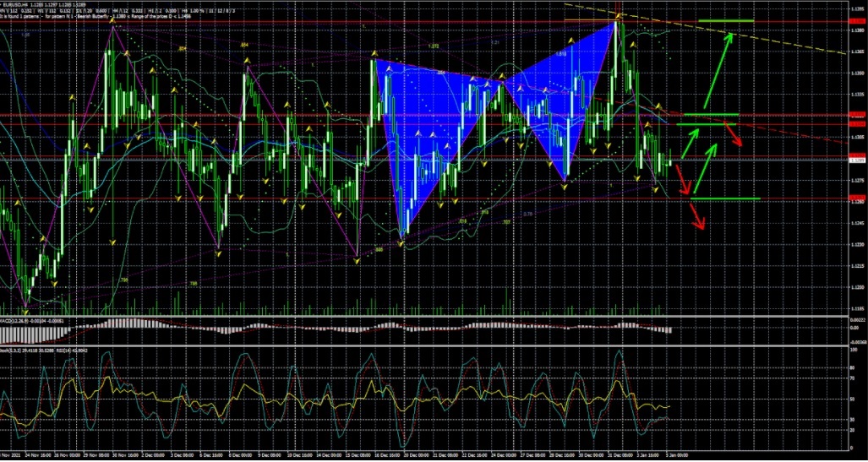Viewport: 868px width, 462px height.
Task: Click the 1.1395 price scale value
Action: coord(858,8)
